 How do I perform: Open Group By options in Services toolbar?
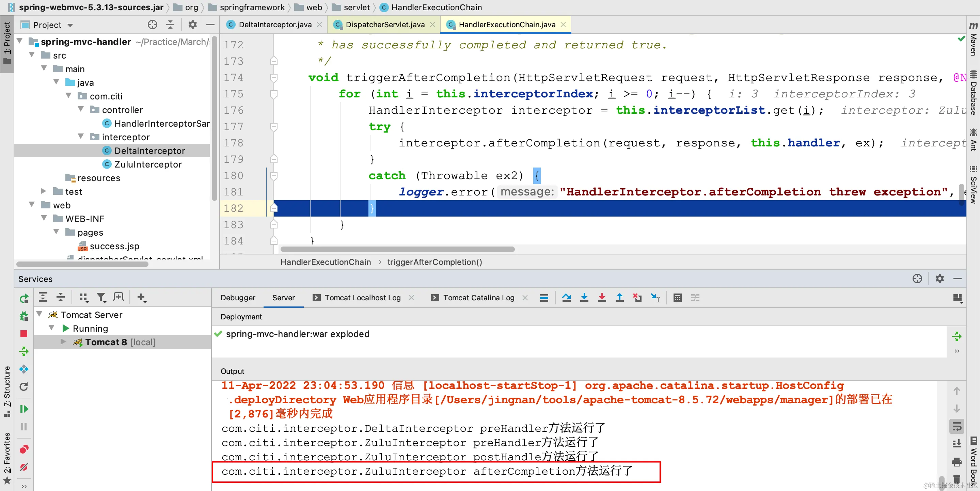click(83, 297)
